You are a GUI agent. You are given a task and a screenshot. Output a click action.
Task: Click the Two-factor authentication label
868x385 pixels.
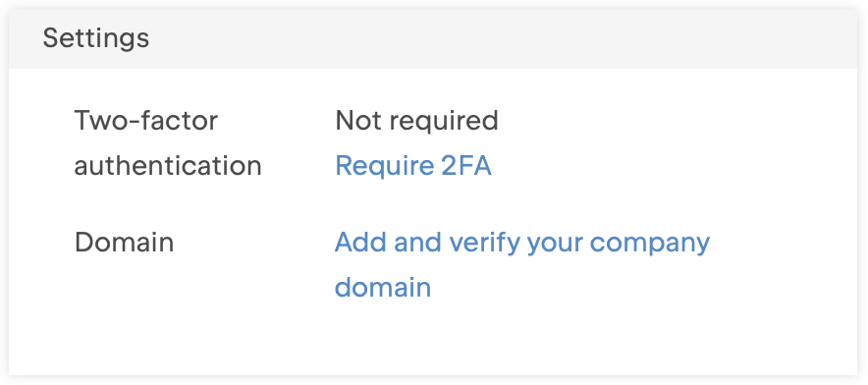tap(168, 143)
